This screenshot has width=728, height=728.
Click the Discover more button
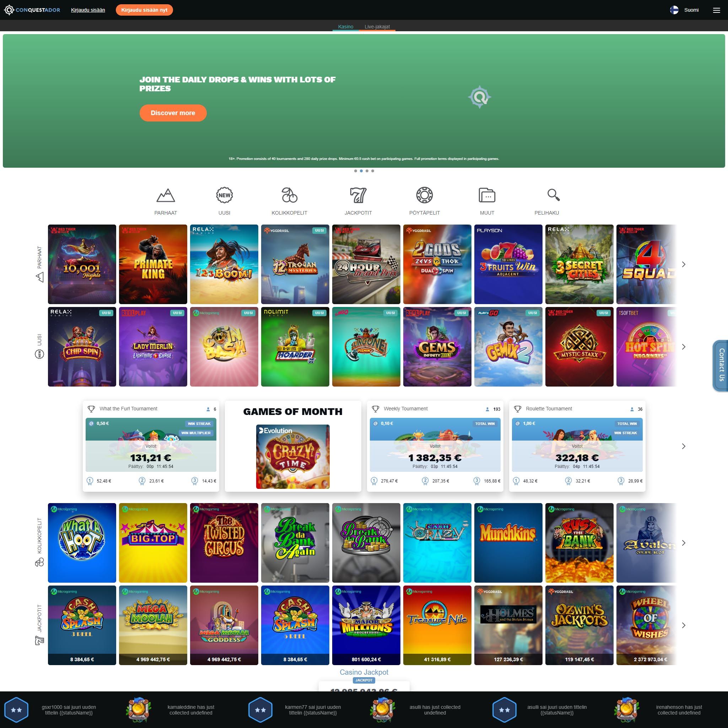click(x=173, y=113)
